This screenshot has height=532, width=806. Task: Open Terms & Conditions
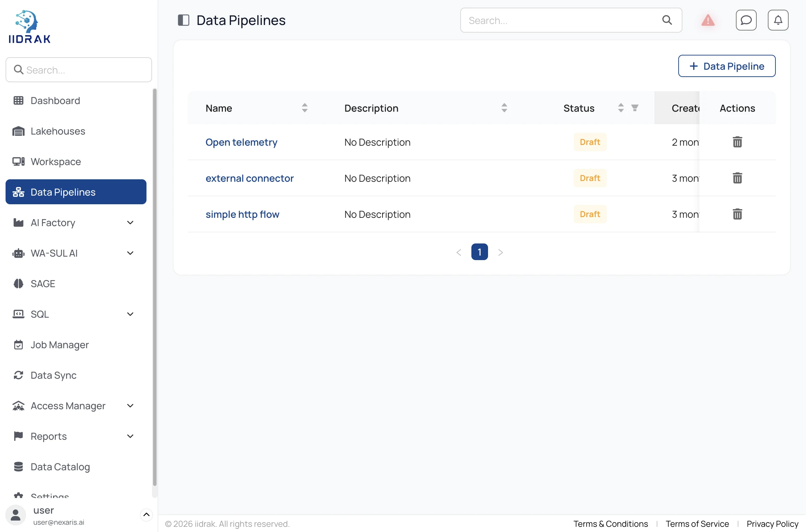pos(611,524)
